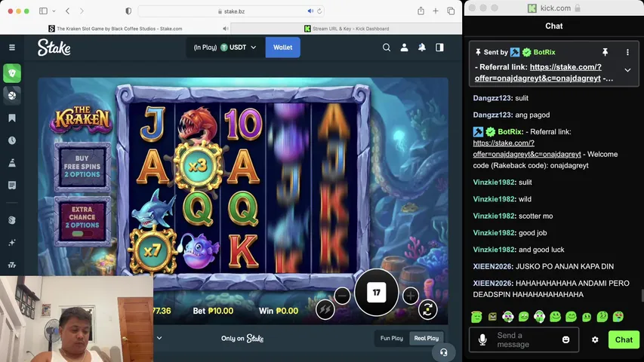The image size is (644, 362).
Task: Click x3 multiplier symbol on reels
Action: (199, 165)
